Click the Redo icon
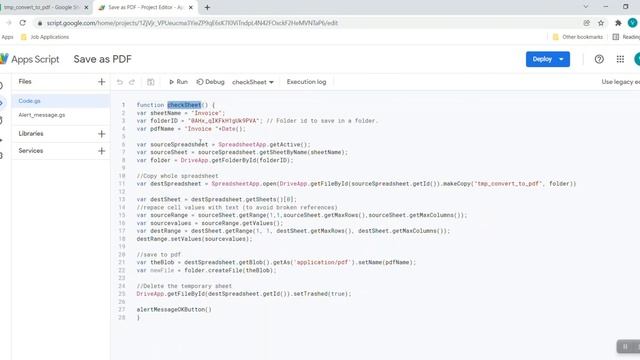This screenshot has width=640, height=360. (x=132, y=82)
